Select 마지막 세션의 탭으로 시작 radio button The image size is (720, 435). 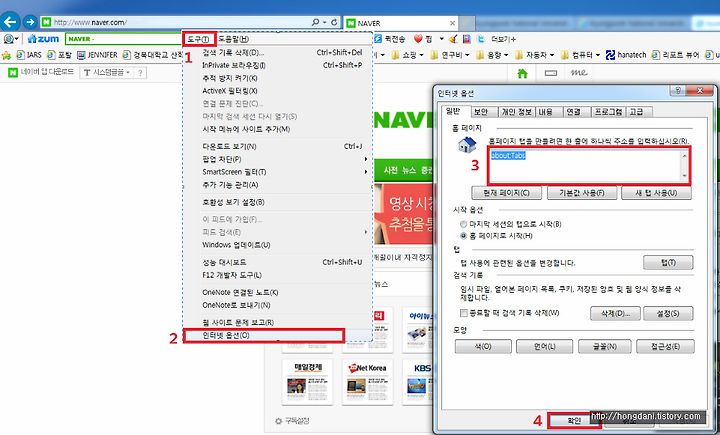click(463, 224)
